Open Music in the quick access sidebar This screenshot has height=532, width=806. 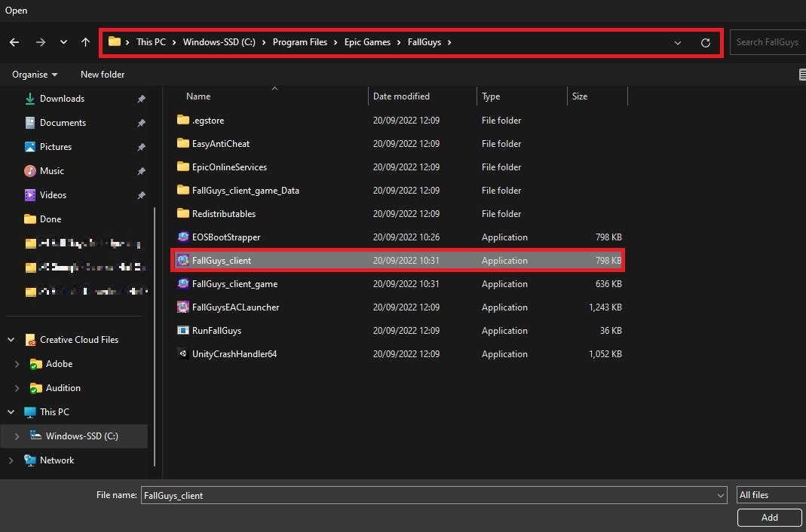pos(51,171)
